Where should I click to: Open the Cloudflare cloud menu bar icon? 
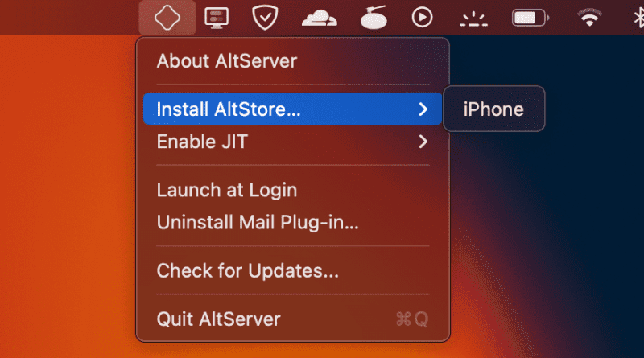[319, 19]
